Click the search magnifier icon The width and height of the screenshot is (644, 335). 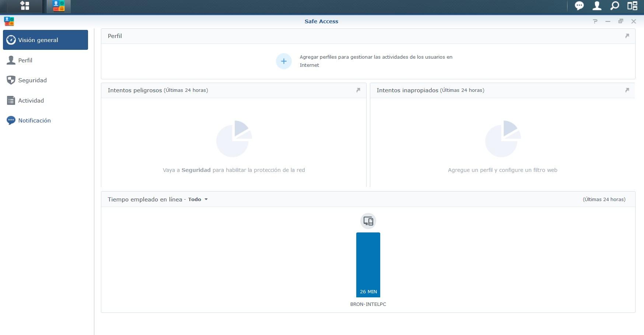point(615,6)
